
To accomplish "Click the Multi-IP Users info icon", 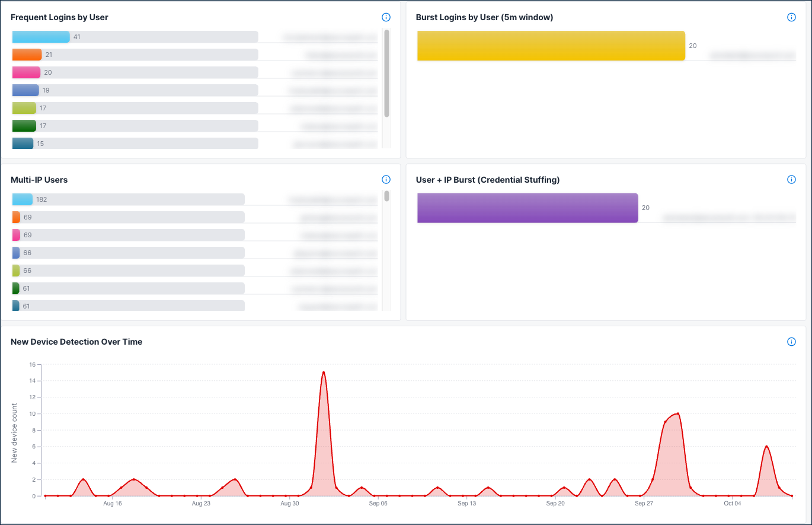I will pyautogui.click(x=386, y=179).
